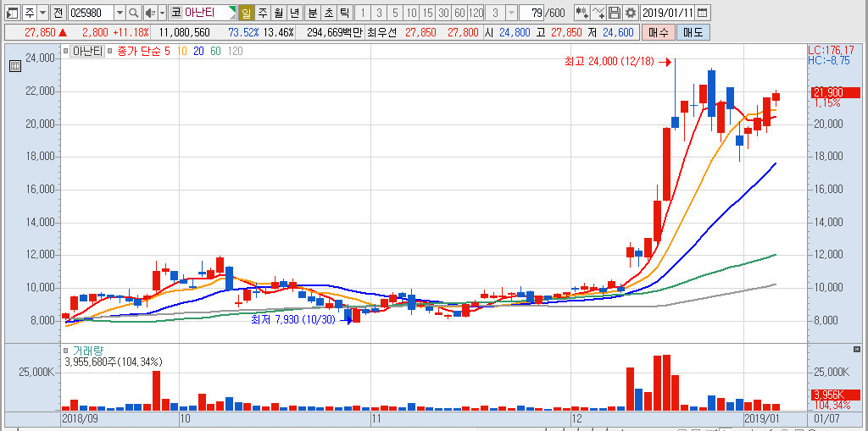Select the 1 interval button
868x431 pixels.
click(x=363, y=12)
